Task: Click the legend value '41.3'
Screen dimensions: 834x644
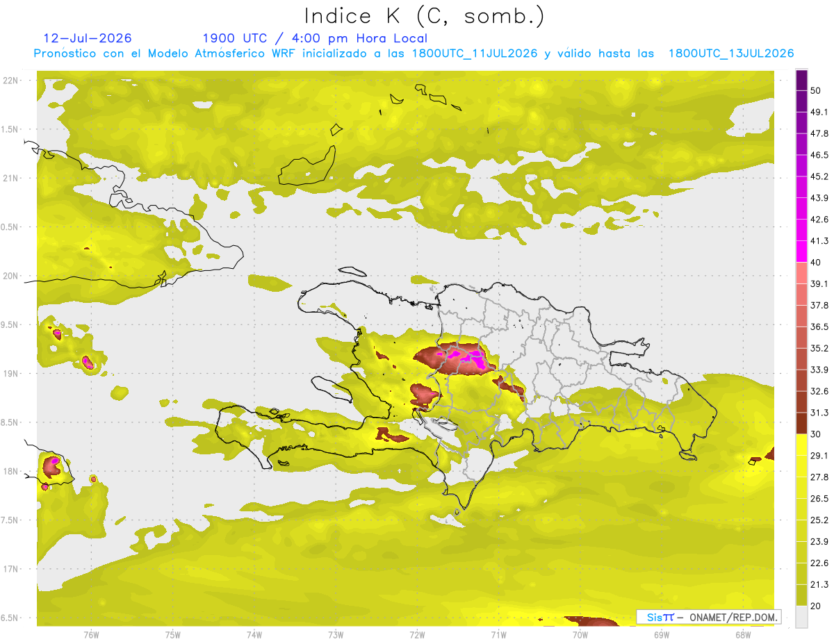Action: [820, 241]
